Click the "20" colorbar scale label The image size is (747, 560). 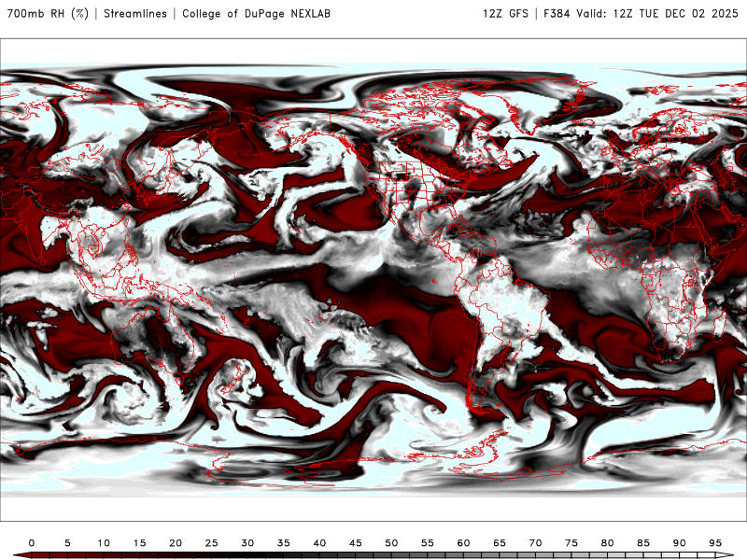(x=176, y=543)
